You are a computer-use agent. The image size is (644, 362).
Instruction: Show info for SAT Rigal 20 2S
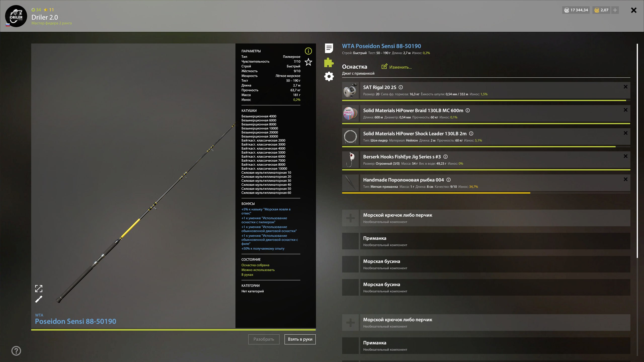[x=401, y=87]
